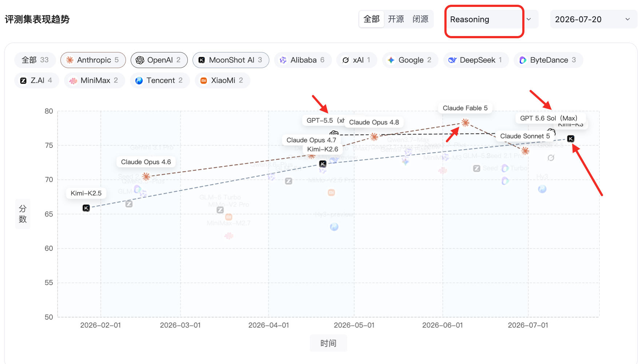Enable the XiaoMi vendor filter chip
This screenshot has width=642, height=364.
222,80
